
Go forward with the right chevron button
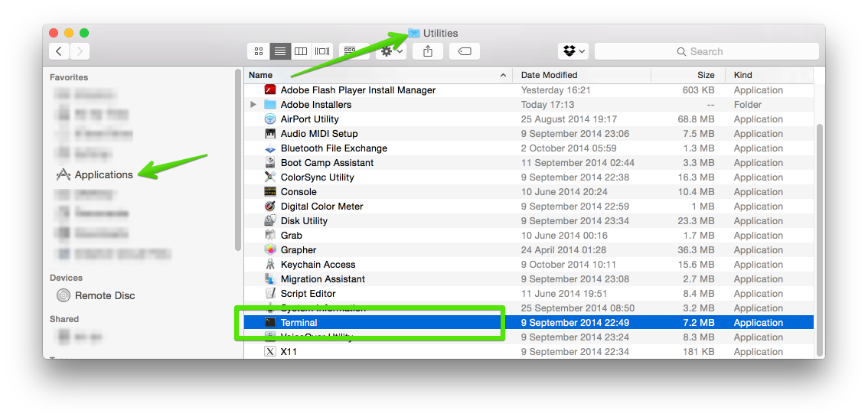point(80,51)
